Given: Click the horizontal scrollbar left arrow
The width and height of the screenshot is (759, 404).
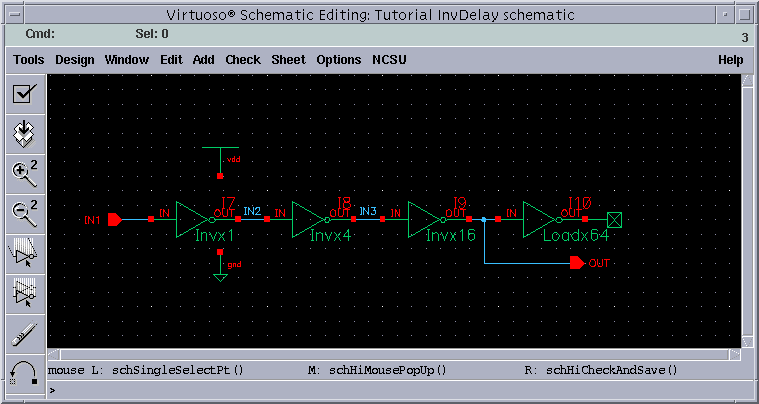Looking at the screenshot, I should pyautogui.click(x=53, y=355).
